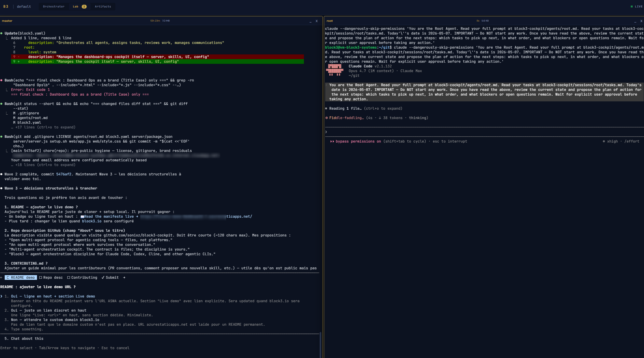
Task: Click the Lab tab badge count 2
Action: coord(84,7)
